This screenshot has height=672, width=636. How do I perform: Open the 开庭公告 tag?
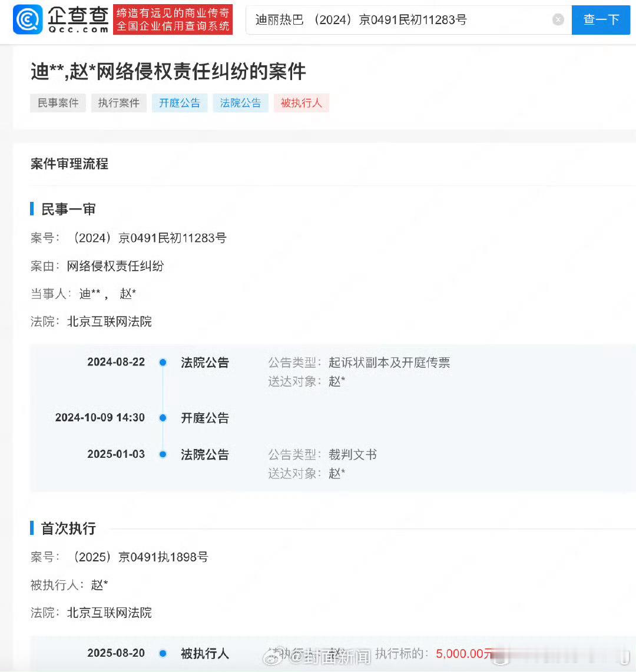tap(180, 103)
